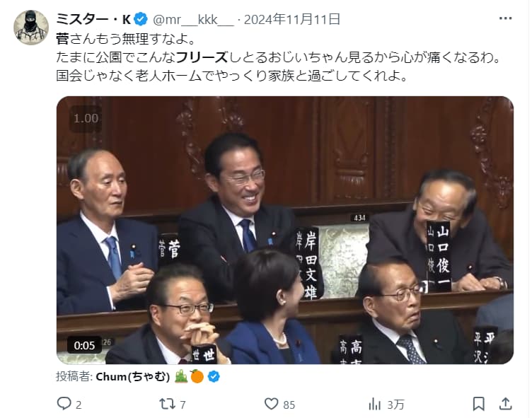Open the 2024年11月11日 timestamp link
This screenshot has height=418, width=532.
point(291,20)
